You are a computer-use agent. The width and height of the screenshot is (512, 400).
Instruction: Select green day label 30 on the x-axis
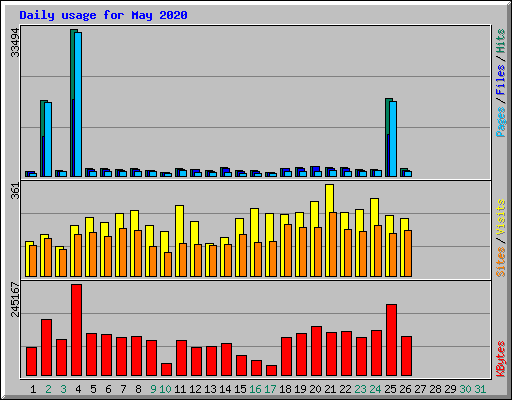tap(465, 389)
